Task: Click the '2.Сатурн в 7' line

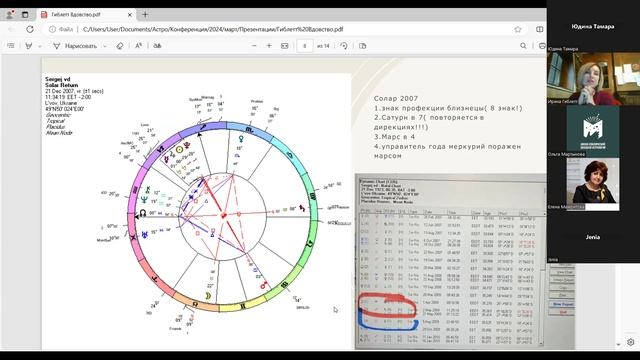Action: pyautogui.click(x=429, y=122)
